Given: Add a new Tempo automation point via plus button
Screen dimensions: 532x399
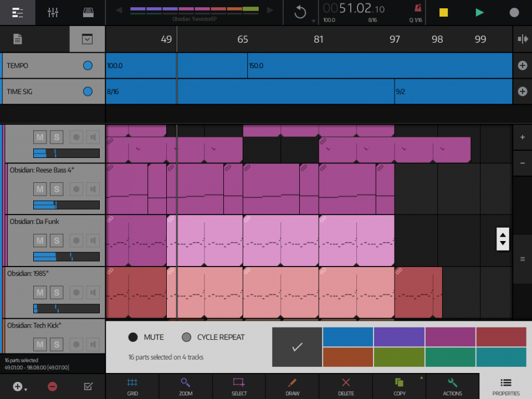Looking at the screenshot, I should click(x=521, y=65).
